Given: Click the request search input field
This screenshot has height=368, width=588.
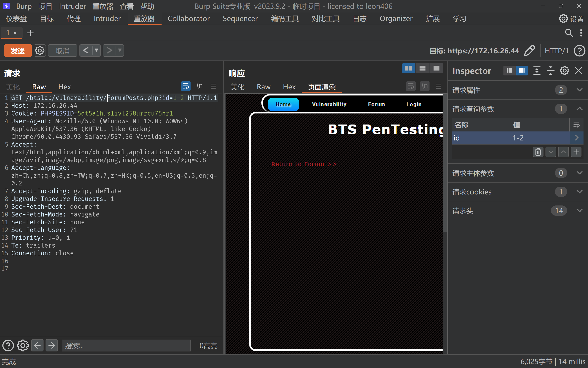Looking at the screenshot, I should [126, 346].
